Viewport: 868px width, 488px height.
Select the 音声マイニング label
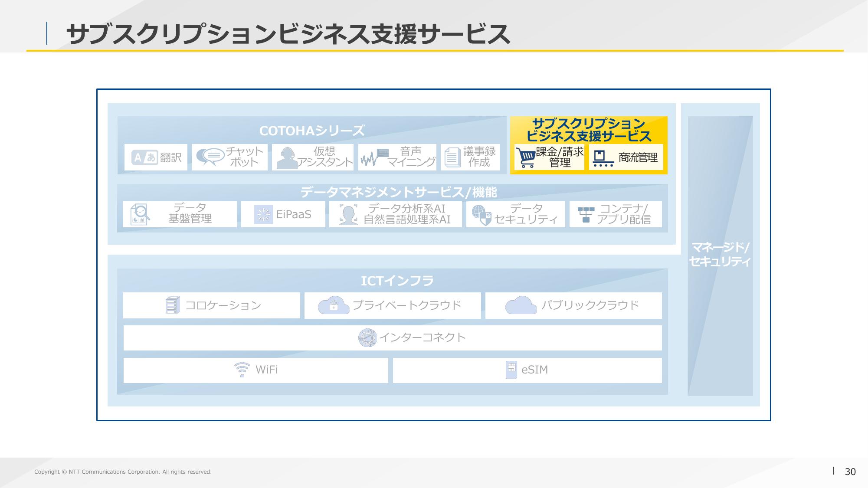pyautogui.click(x=411, y=157)
